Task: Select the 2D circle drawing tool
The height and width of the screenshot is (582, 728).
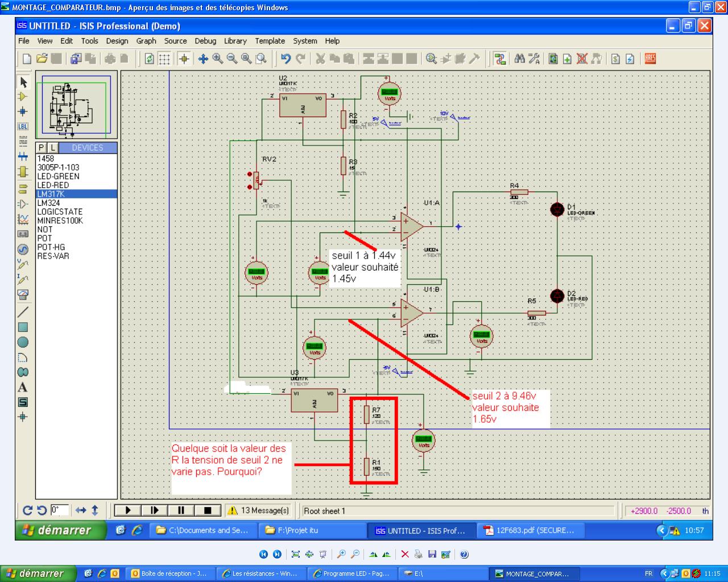Action: 23,342
